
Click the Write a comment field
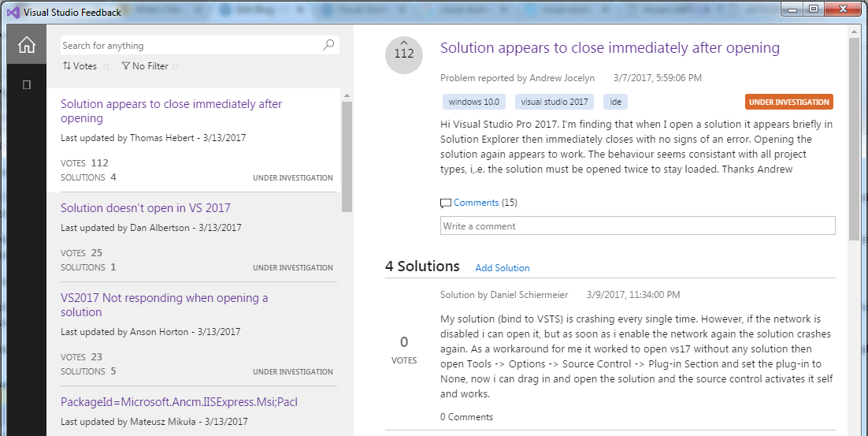point(638,226)
